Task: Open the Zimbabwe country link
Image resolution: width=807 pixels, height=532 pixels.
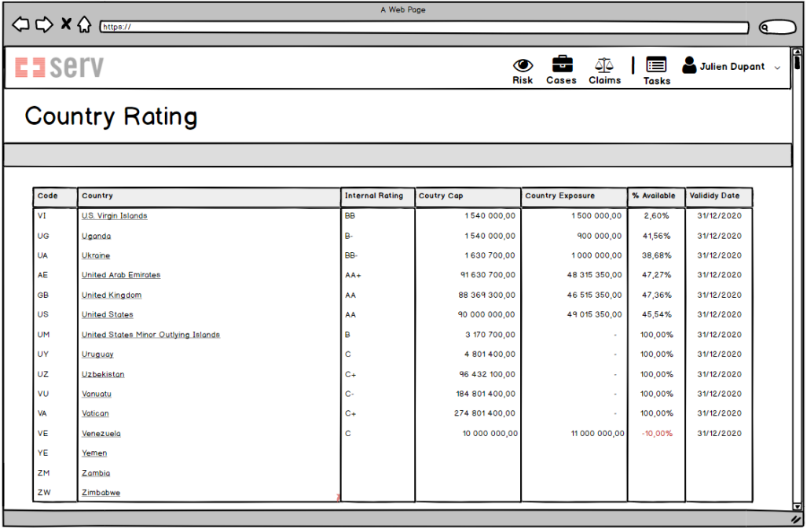Action: [x=101, y=493]
